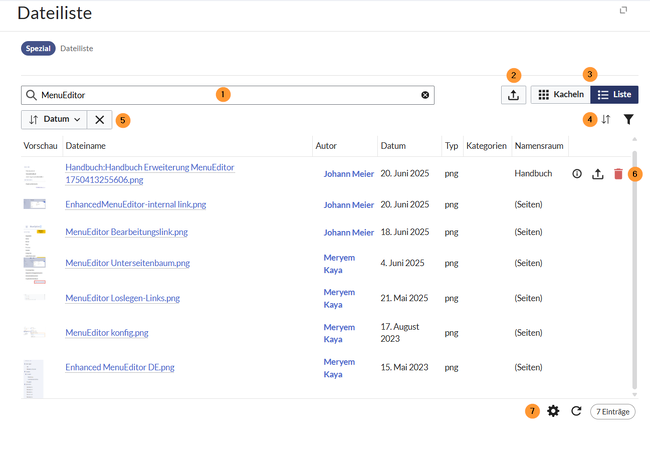
Task: Open EnhancedMenuEditor-internal link.png file
Action: [135, 204]
